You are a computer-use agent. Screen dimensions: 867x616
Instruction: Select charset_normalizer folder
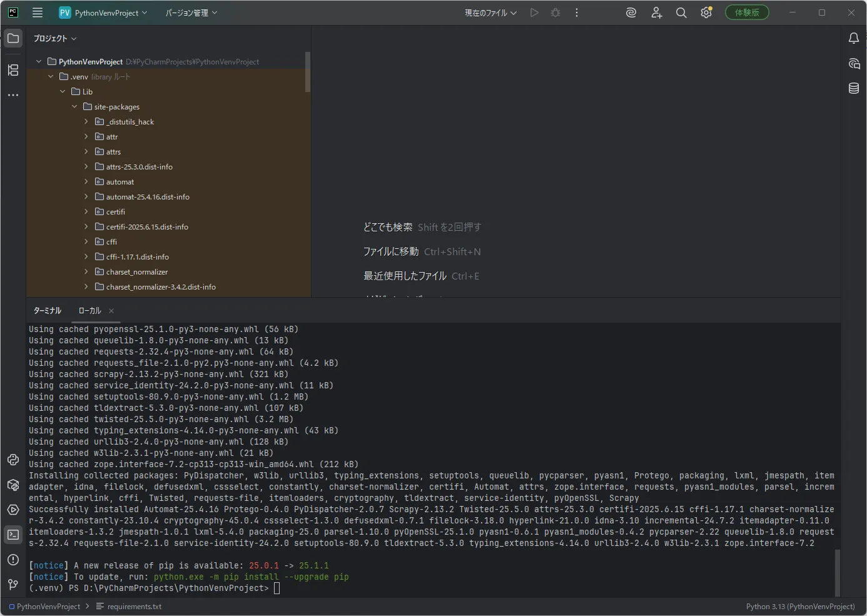[137, 271]
